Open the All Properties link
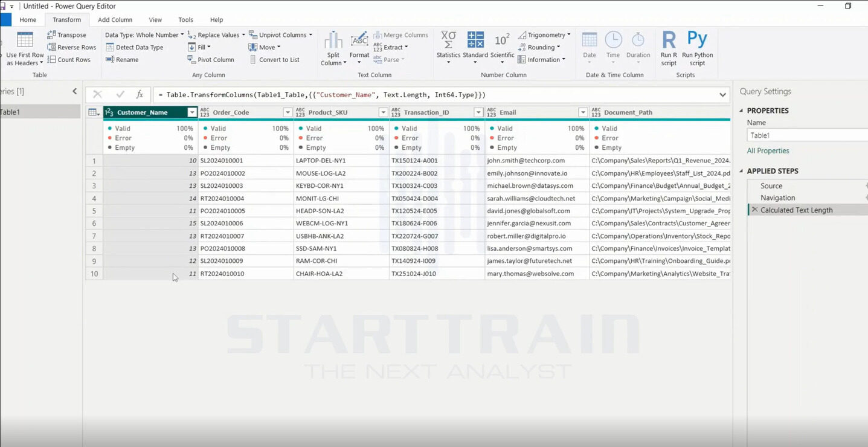 tap(768, 151)
